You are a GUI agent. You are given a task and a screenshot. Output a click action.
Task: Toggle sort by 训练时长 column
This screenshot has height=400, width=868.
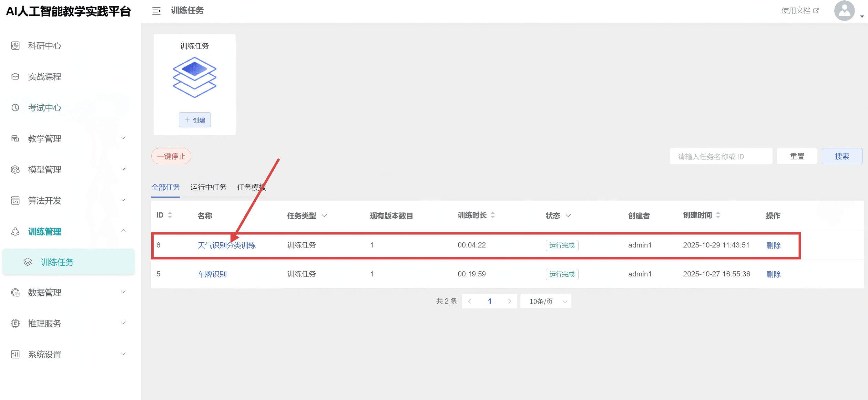tap(493, 215)
